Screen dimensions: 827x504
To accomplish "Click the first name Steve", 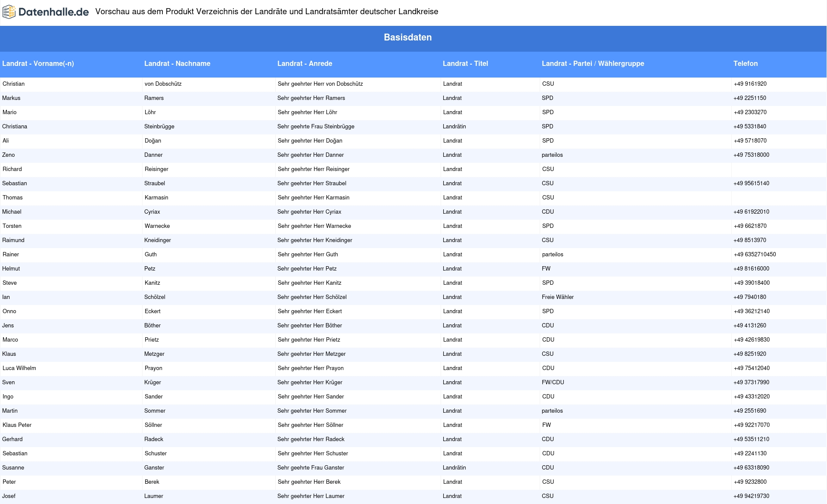I will pyautogui.click(x=9, y=283).
